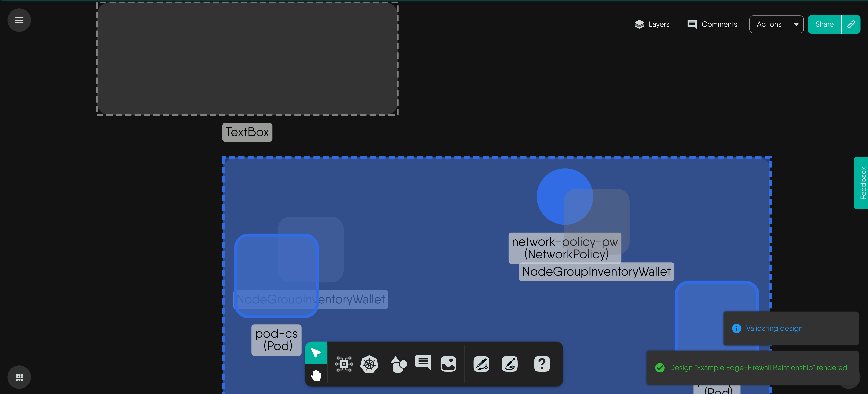Open the components circuit icon

point(344,364)
